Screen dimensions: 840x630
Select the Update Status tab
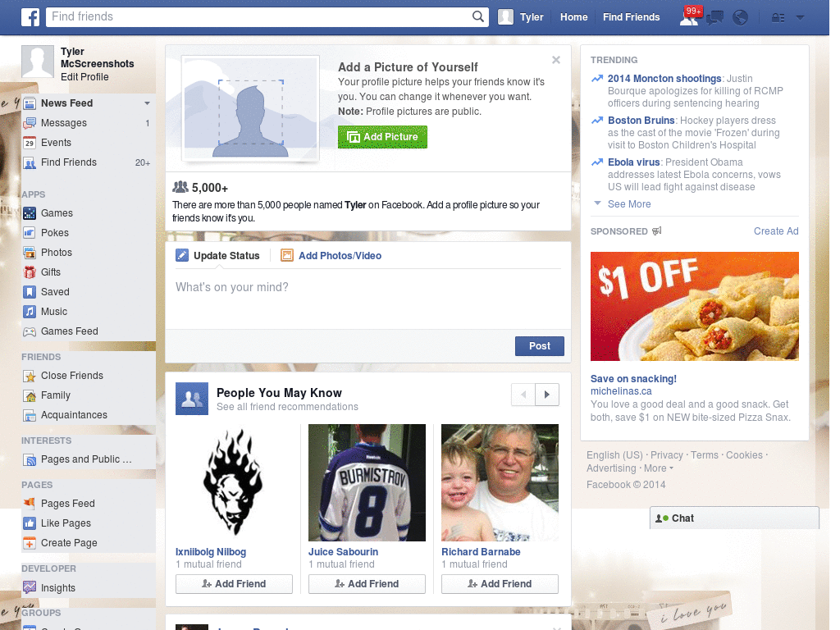point(218,256)
